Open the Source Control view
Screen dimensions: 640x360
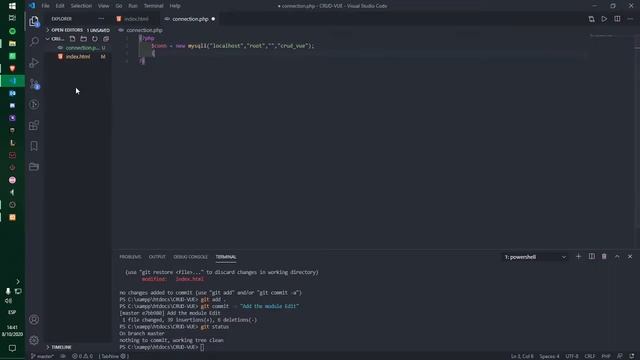34,84
